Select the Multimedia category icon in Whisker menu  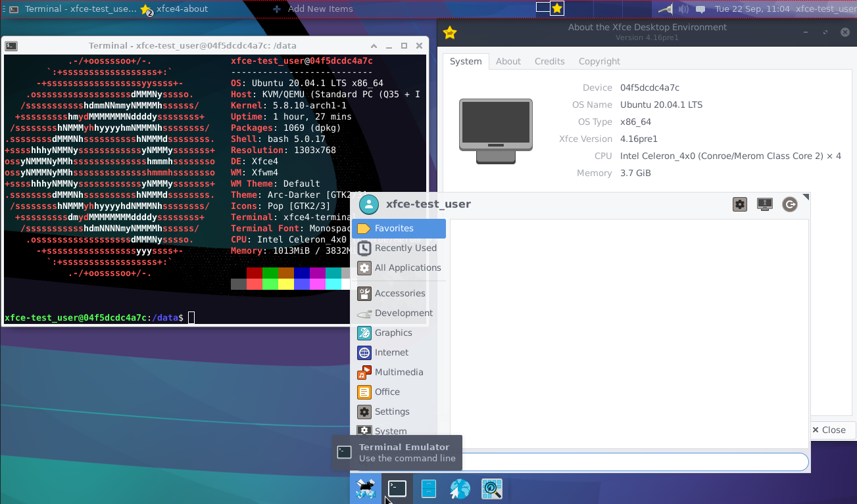[x=364, y=372]
